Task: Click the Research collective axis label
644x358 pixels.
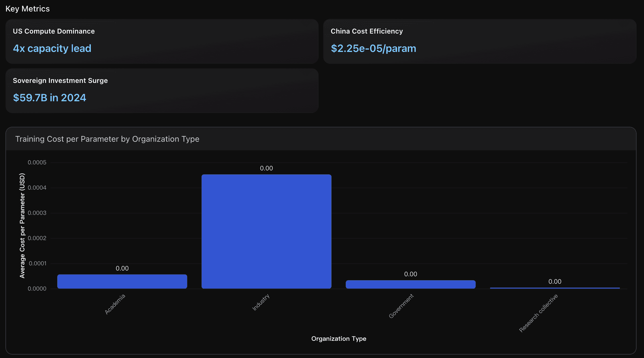Action: [538, 313]
